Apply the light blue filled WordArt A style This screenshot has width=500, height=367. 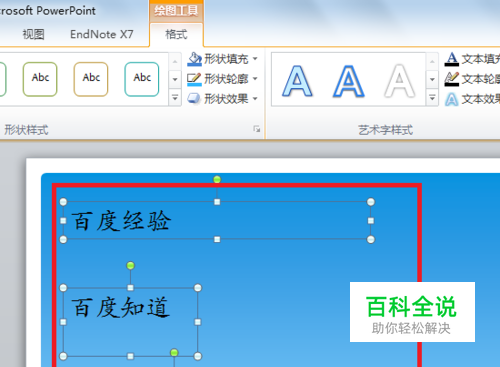coord(297,81)
